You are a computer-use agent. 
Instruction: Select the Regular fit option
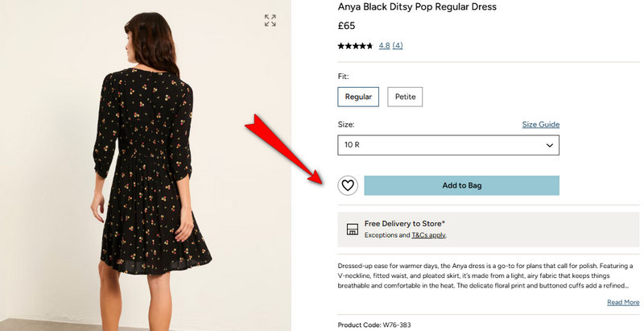click(x=358, y=97)
